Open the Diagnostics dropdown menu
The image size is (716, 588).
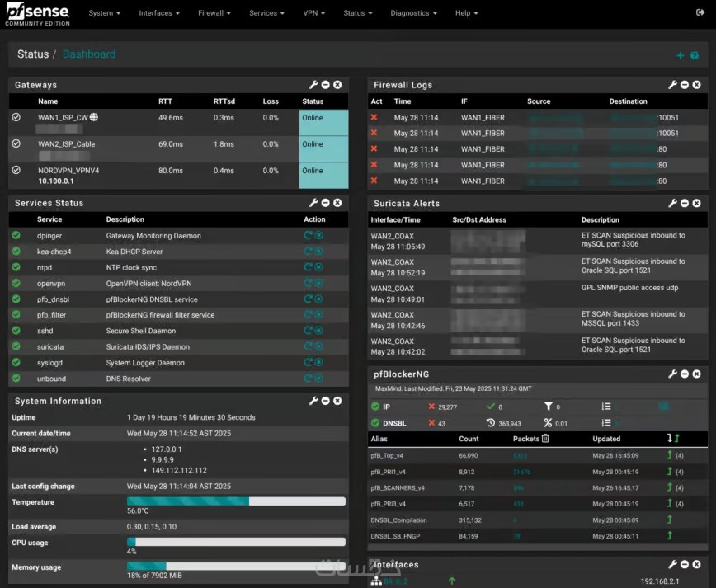pos(413,13)
